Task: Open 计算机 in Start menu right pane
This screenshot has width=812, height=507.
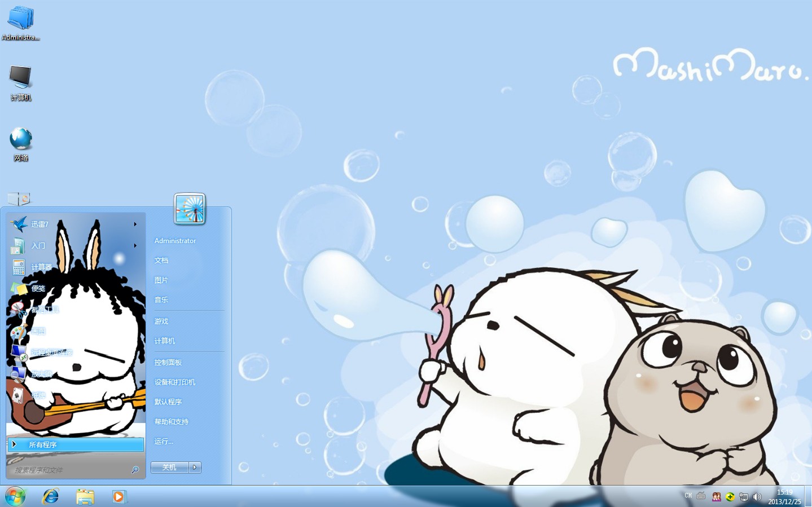Action: tap(165, 341)
